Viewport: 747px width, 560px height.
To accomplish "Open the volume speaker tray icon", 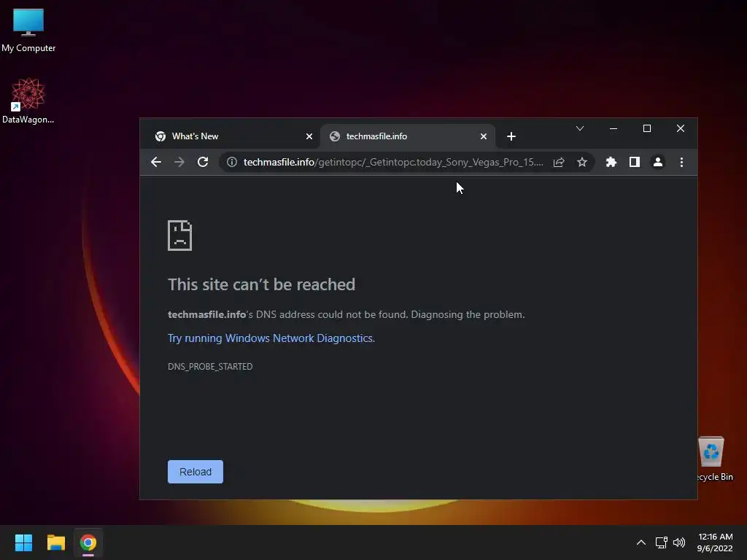I will (x=679, y=542).
